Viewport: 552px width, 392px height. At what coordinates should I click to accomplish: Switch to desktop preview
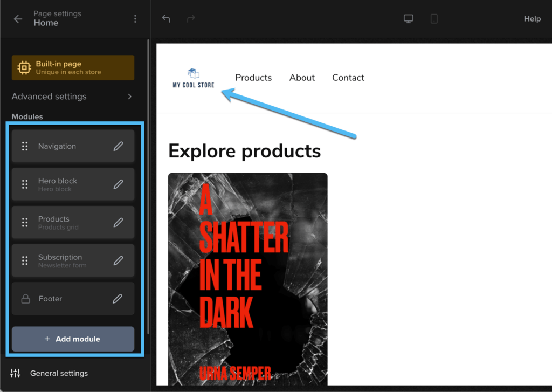point(409,19)
